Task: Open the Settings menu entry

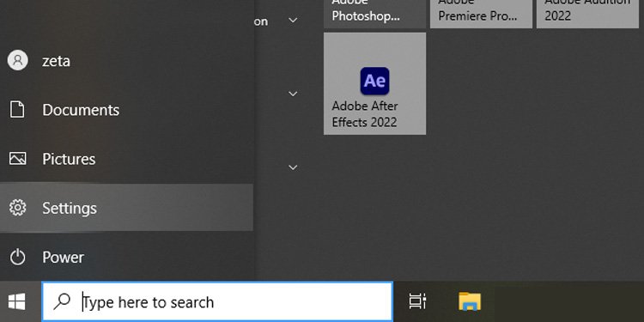Action: 126,208
